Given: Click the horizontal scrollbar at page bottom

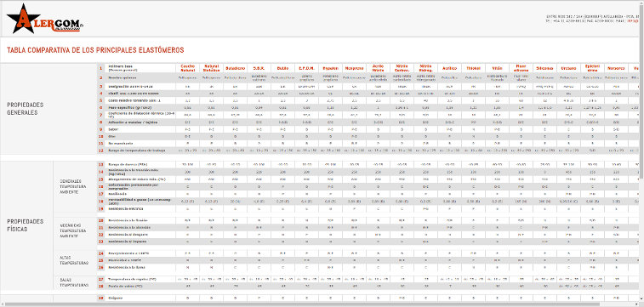Looking at the screenshot, I should [x=322, y=304].
